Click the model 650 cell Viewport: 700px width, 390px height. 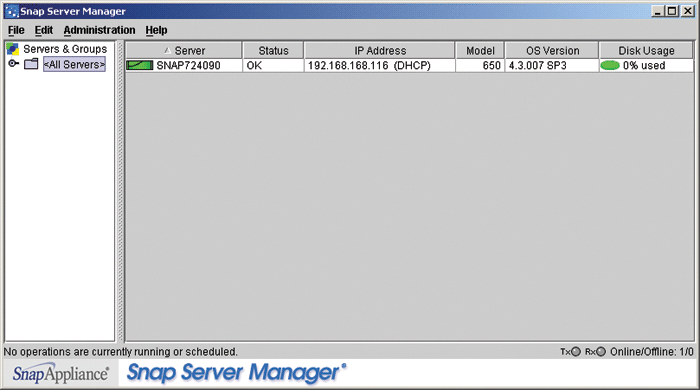(480, 66)
